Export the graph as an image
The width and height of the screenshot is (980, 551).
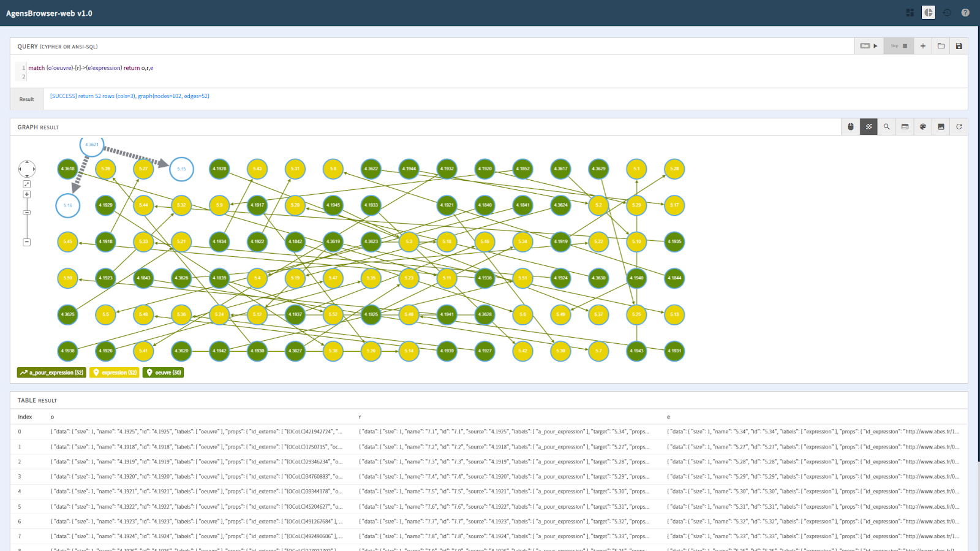941,127
